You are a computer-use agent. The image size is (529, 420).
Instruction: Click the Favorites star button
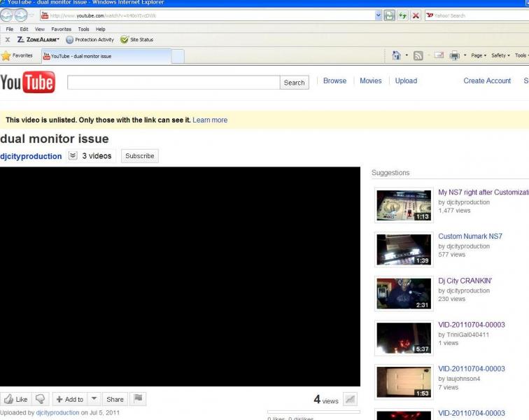click(x=17, y=56)
